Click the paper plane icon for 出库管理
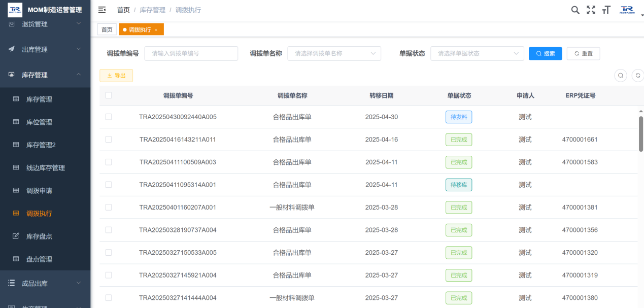The image size is (644, 308). 12,49
